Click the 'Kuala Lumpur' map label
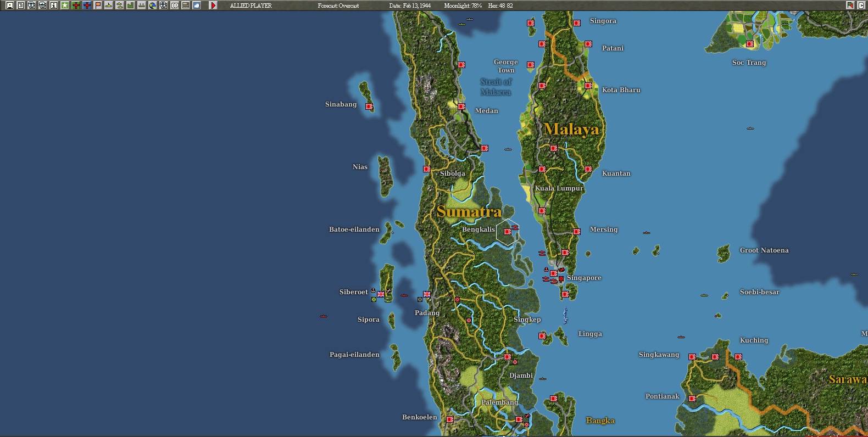Screen dimensions: 868x437 (559, 188)
